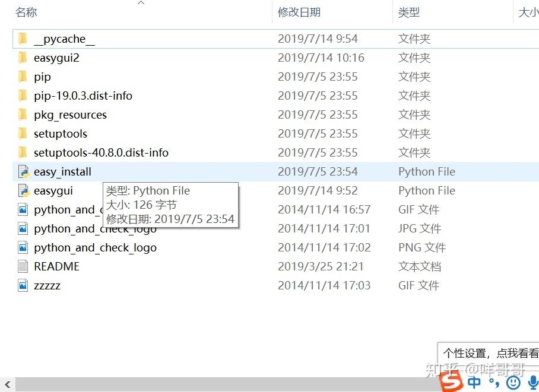Click the sort arrow above the 名称 column

pos(141,3)
